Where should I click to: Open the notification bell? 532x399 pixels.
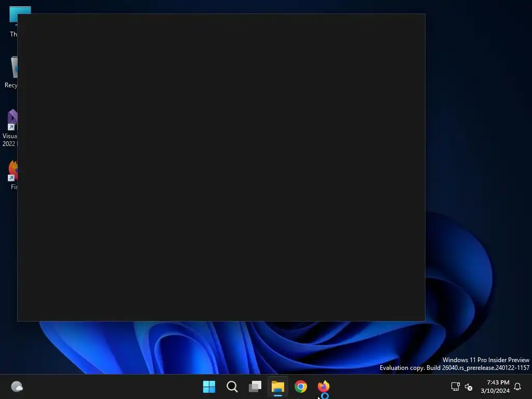[517, 387]
